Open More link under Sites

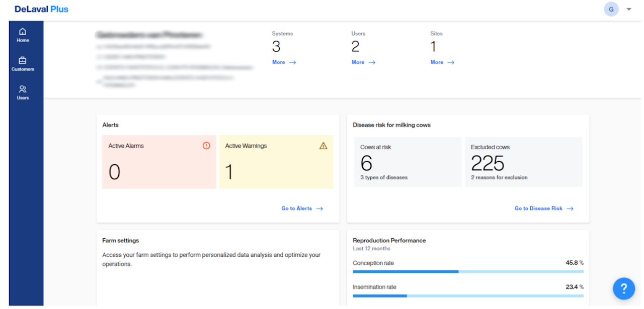pos(442,62)
